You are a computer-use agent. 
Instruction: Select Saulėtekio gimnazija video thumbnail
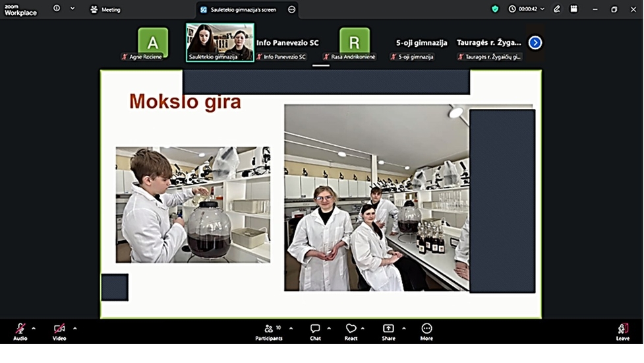tap(220, 43)
